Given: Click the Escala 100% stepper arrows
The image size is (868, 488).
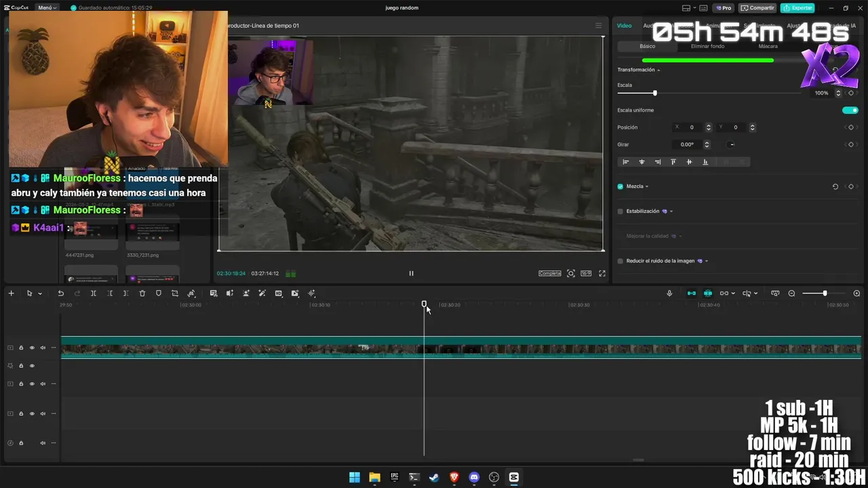Looking at the screenshot, I should pyautogui.click(x=838, y=93).
